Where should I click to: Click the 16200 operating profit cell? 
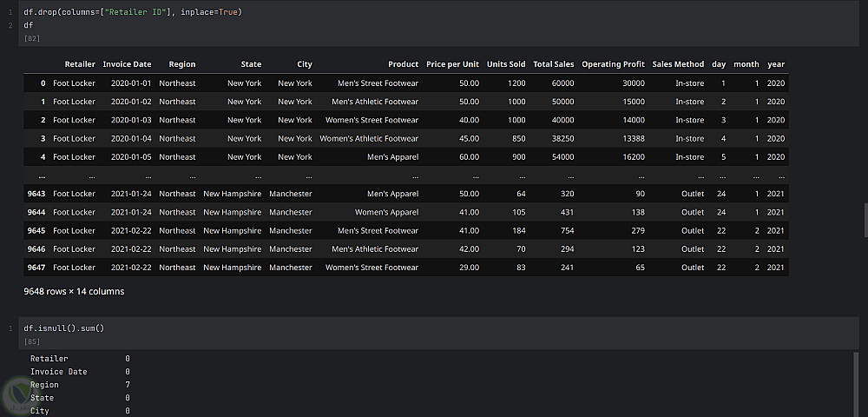click(634, 156)
